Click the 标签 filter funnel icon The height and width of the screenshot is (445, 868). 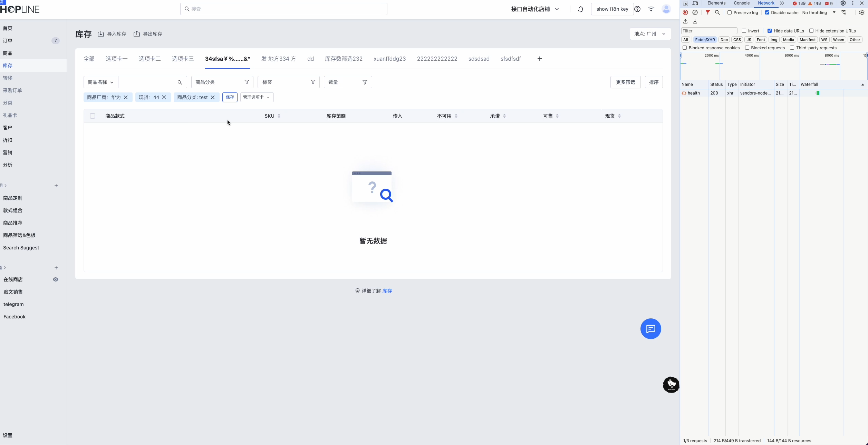click(313, 82)
